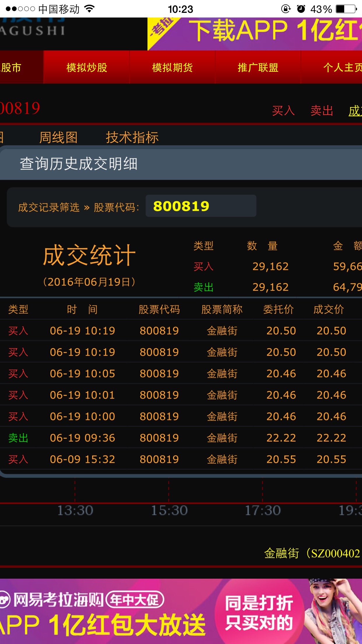Screen dimensions: 362x644
Task: Switch to the 推广联盟 tab
Action: pos(258,67)
